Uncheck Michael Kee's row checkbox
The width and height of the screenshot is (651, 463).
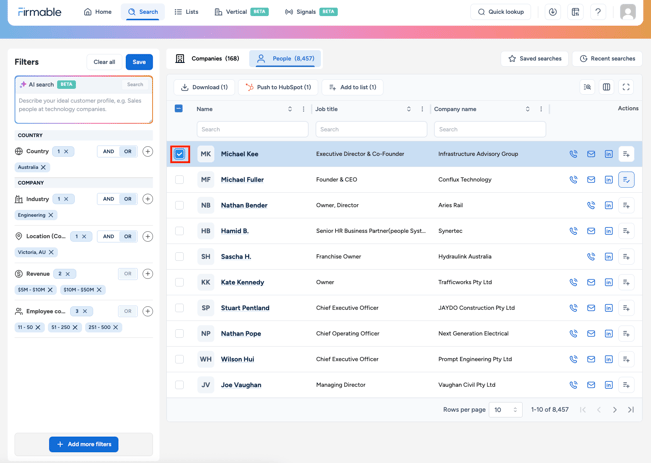tap(179, 154)
